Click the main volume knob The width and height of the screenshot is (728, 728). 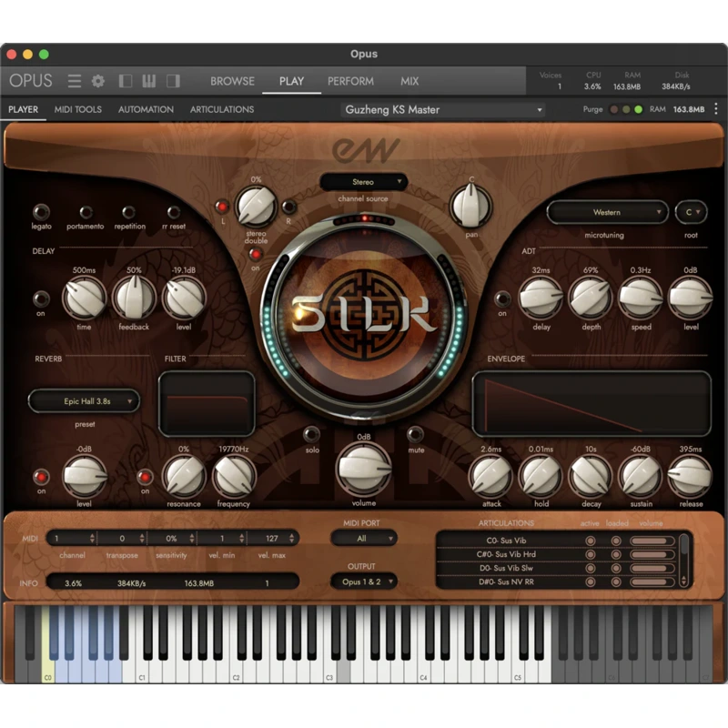[x=364, y=466]
